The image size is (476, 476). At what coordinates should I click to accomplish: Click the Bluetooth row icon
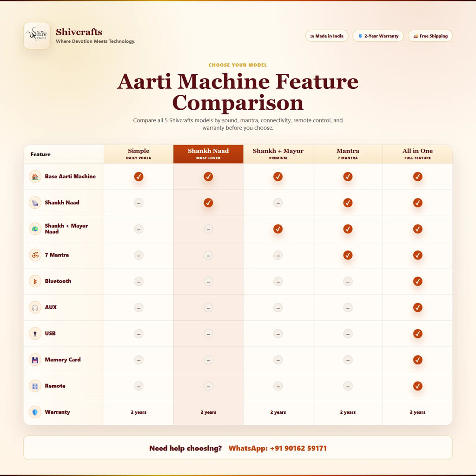tap(35, 281)
